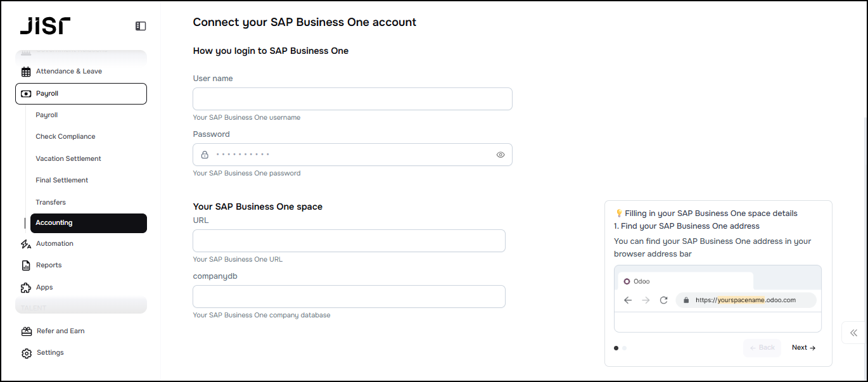Viewport: 868px width, 382px height.
Task: Click the Reports chart icon
Action: 26,265
